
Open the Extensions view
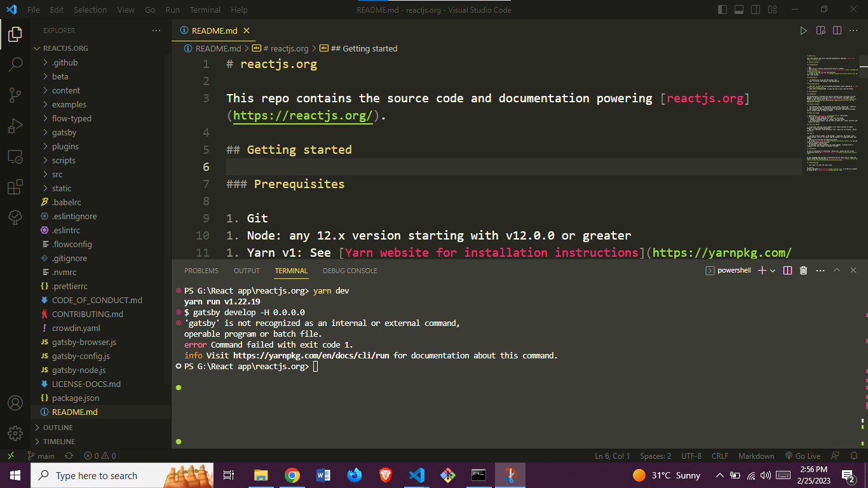(x=15, y=187)
